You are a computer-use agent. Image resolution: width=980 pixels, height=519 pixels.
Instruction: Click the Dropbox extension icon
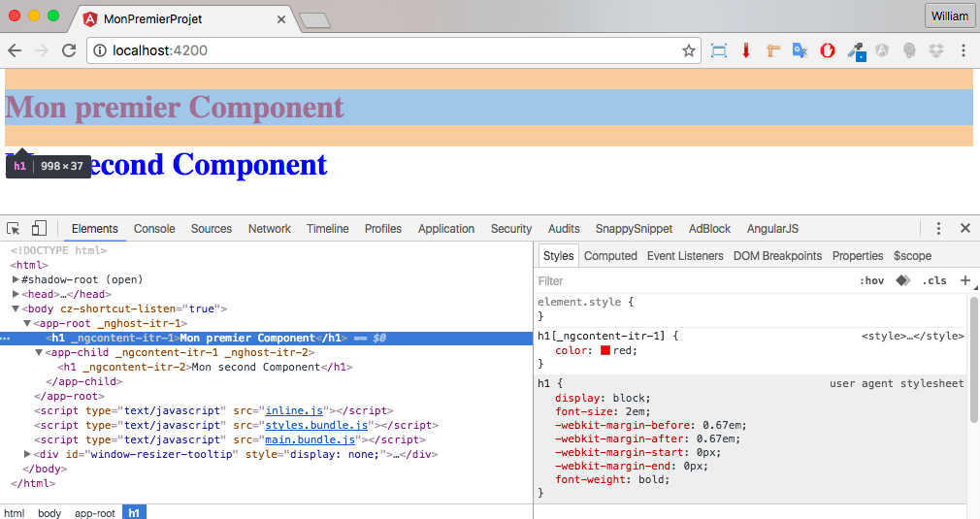point(935,50)
